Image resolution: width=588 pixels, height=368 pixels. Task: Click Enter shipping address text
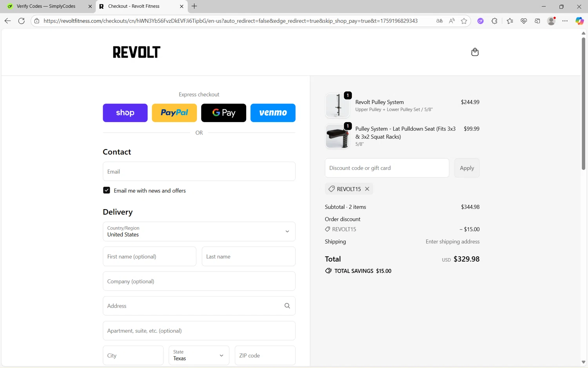click(453, 242)
